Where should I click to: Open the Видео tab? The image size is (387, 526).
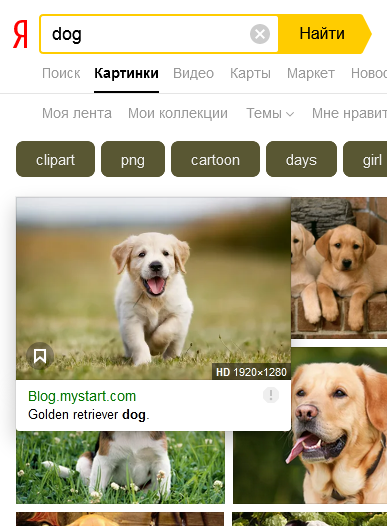coord(193,73)
